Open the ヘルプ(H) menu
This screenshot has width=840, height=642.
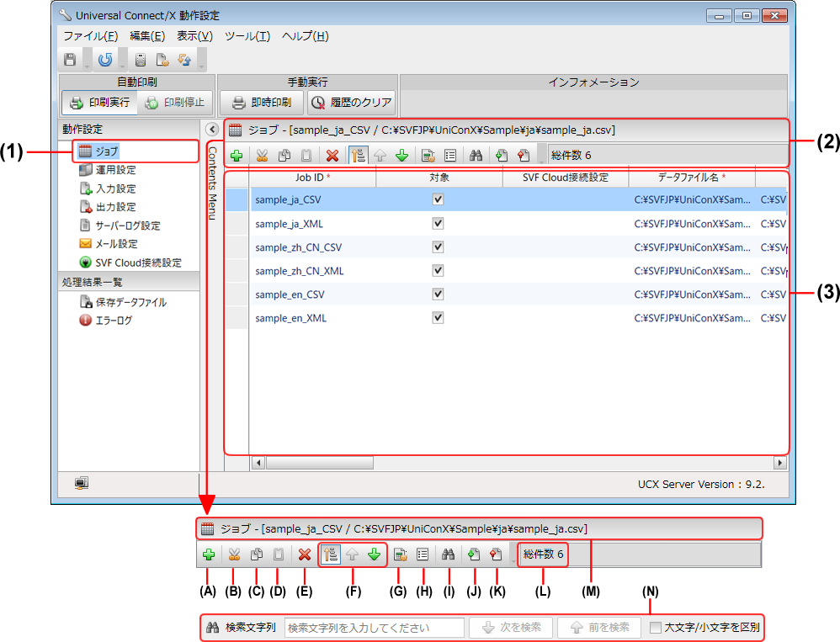click(x=306, y=36)
